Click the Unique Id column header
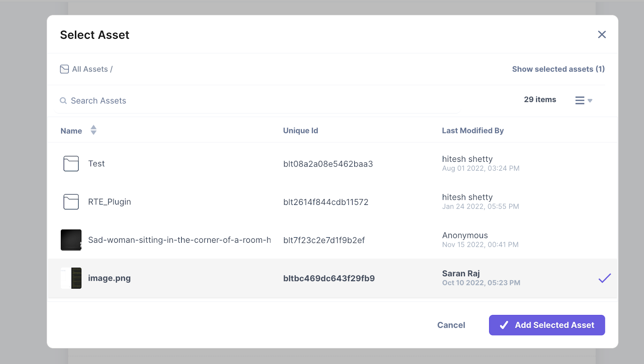The height and width of the screenshot is (364, 644). point(301,130)
